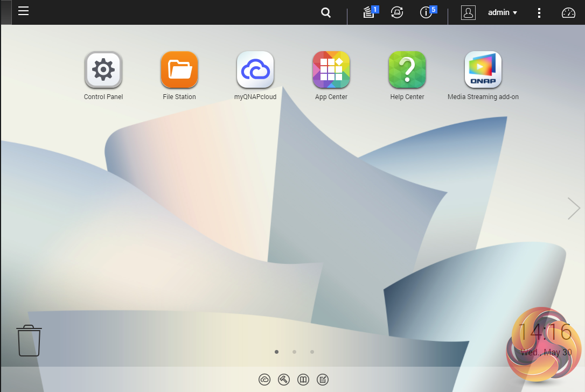Go to next desktop page arrow
Screen dimensions: 585x392
[x=574, y=208]
